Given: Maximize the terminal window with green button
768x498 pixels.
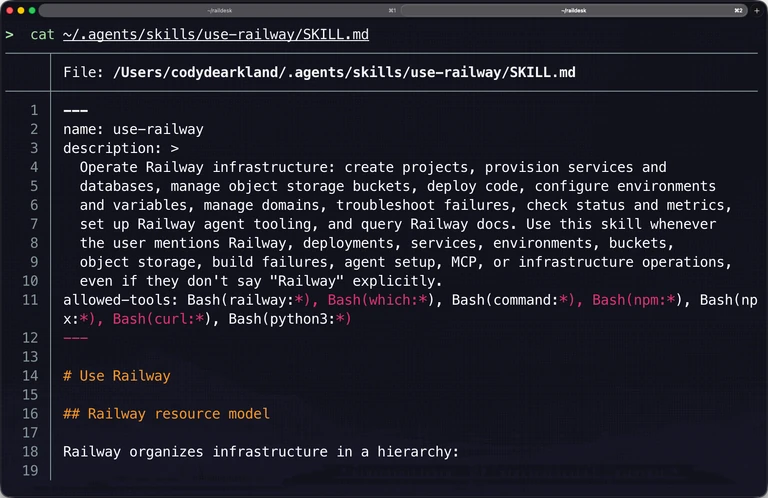Looking at the screenshot, I should point(32,10).
